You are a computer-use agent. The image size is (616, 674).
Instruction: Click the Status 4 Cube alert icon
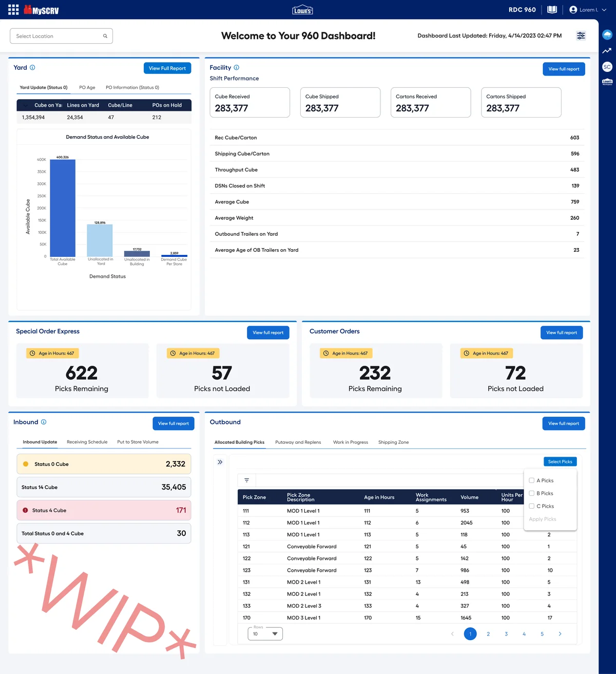25,510
